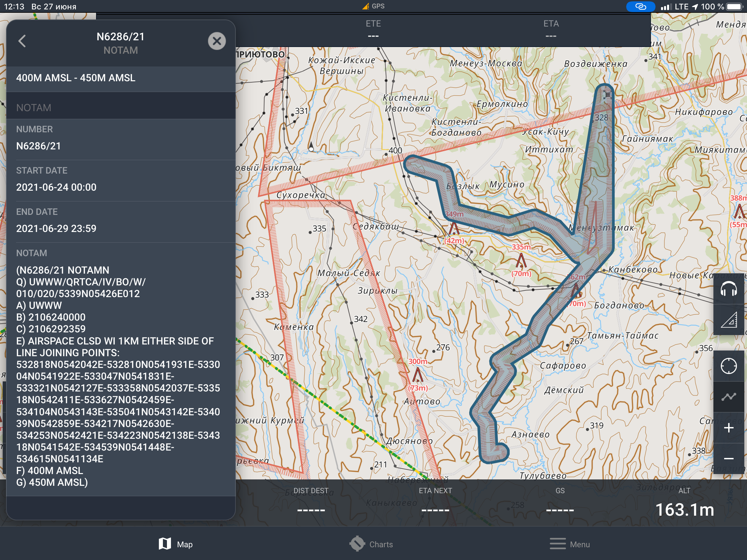Image resolution: width=747 pixels, height=560 pixels.
Task: Select the ALT 163.1m readout
Action: click(684, 509)
